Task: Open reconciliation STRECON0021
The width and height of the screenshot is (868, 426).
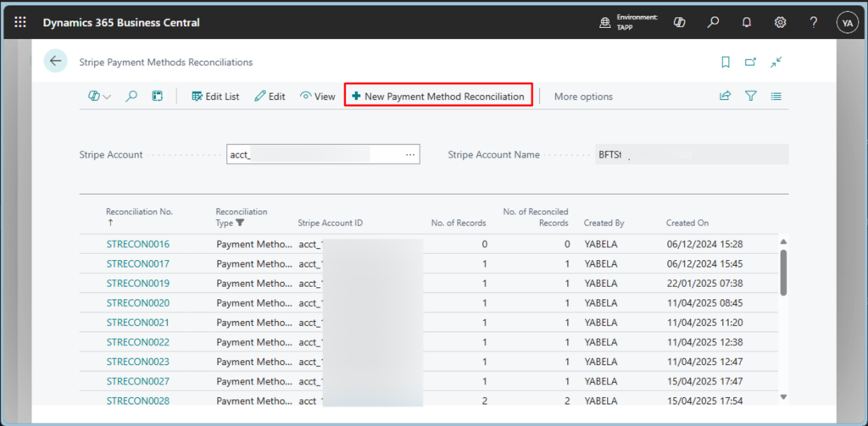Action: [138, 323]
